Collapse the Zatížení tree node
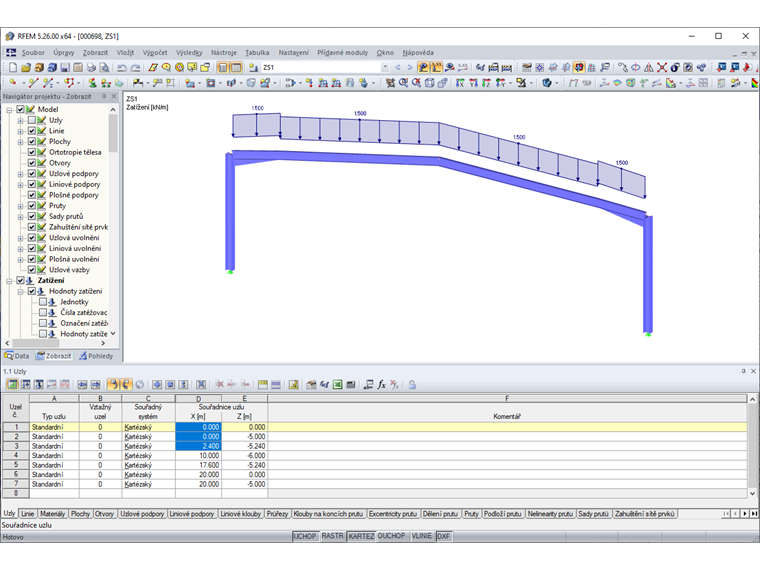This screenshot has width=760, height=570. 9,281
